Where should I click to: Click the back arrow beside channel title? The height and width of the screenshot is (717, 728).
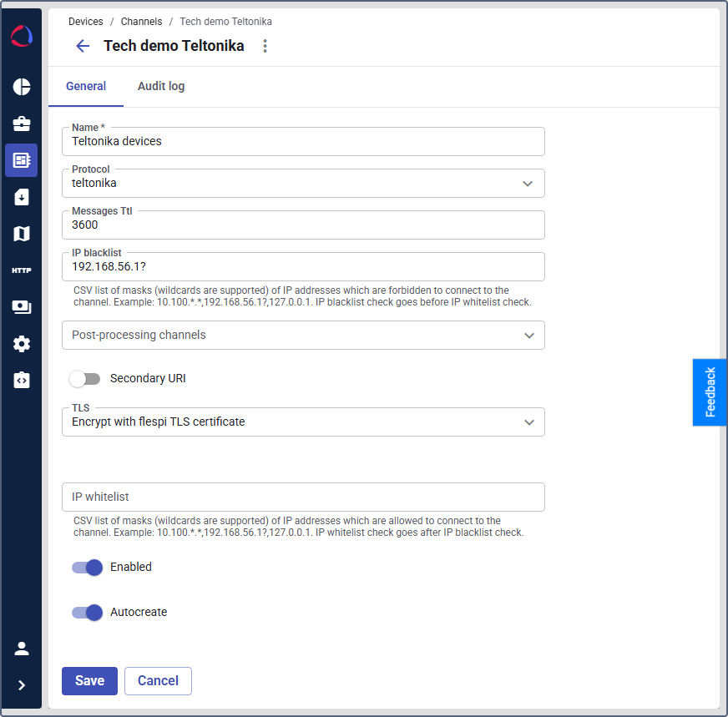tap(83, 46)
